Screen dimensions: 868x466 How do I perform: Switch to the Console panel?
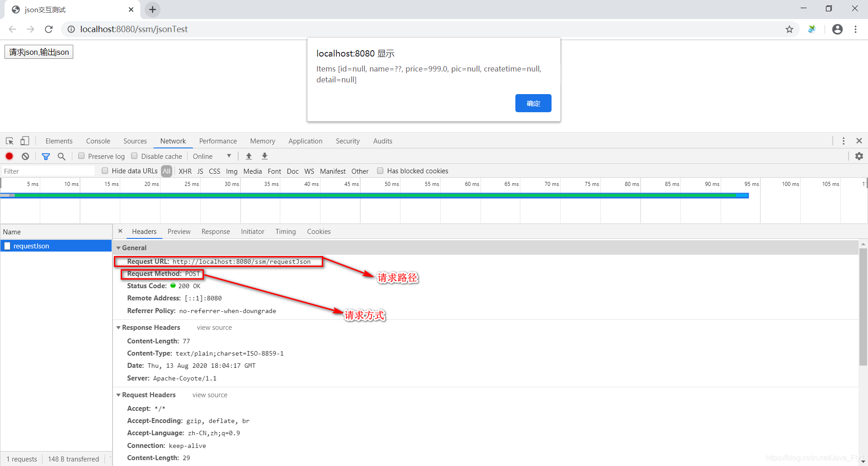coord(98,141)
